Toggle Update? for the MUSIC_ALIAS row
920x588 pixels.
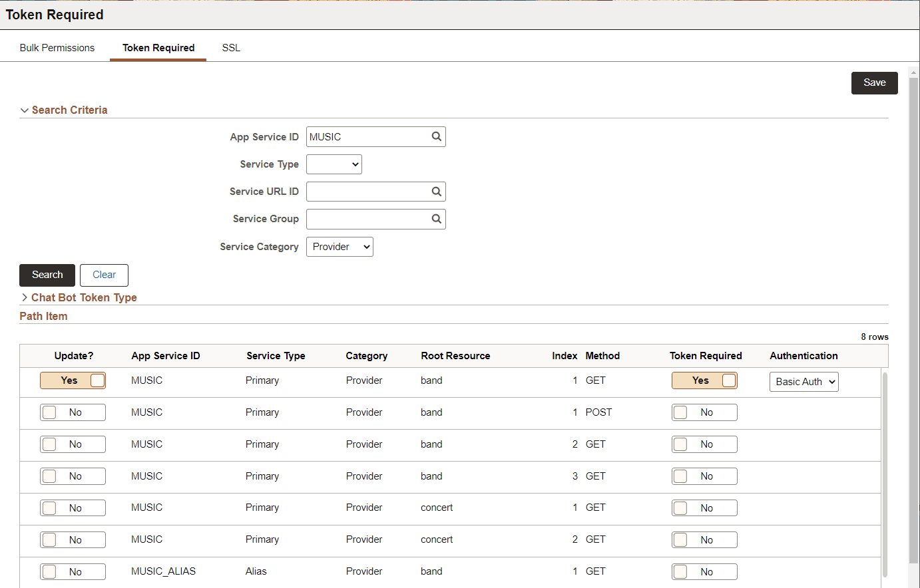coord(73,572)
